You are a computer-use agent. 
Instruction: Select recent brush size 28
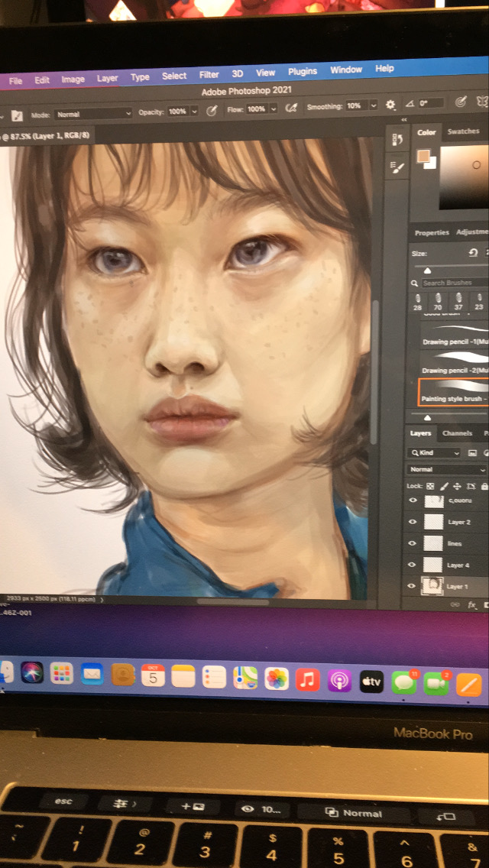[418, 301]
